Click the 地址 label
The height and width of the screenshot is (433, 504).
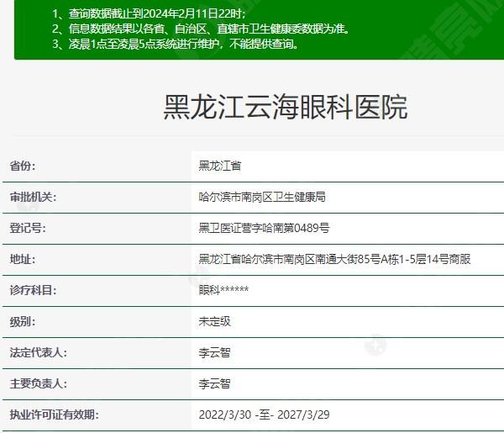(23, 259)
